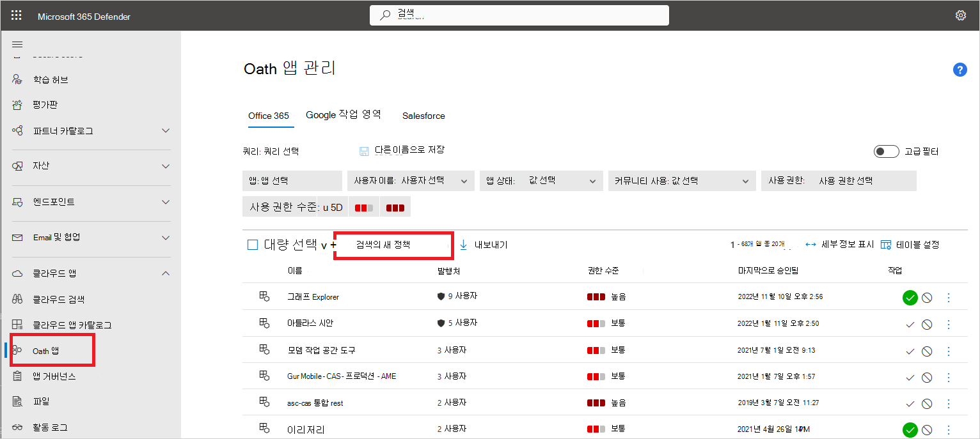Viewport: 980px width, 439px height.
Task: Switch to the Office 365 tab
Action: [x=269, y=116]
